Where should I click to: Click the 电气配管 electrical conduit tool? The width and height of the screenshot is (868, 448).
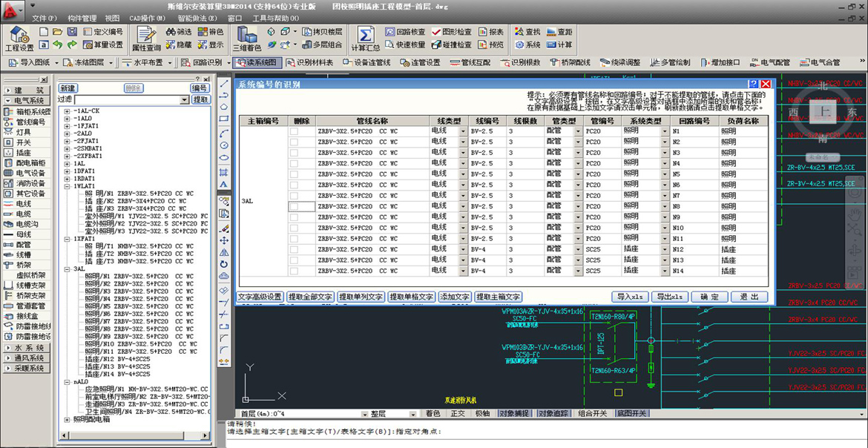(775, 62)
